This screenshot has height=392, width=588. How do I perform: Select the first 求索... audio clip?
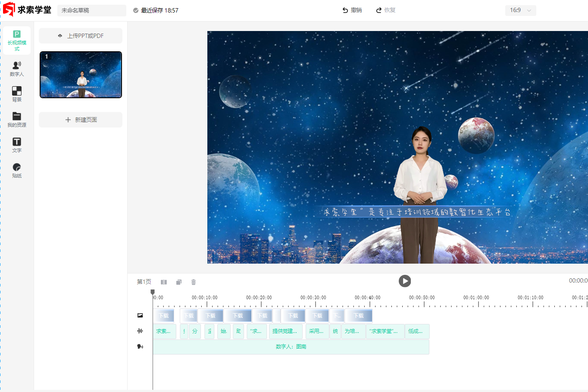[164, 331]
